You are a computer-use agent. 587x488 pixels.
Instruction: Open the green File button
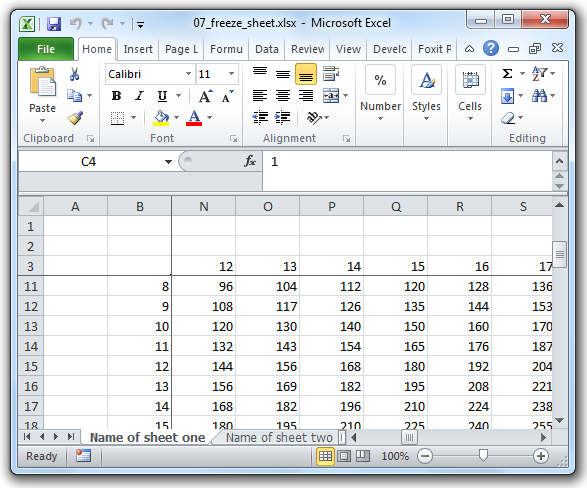[x=46, y=49]
